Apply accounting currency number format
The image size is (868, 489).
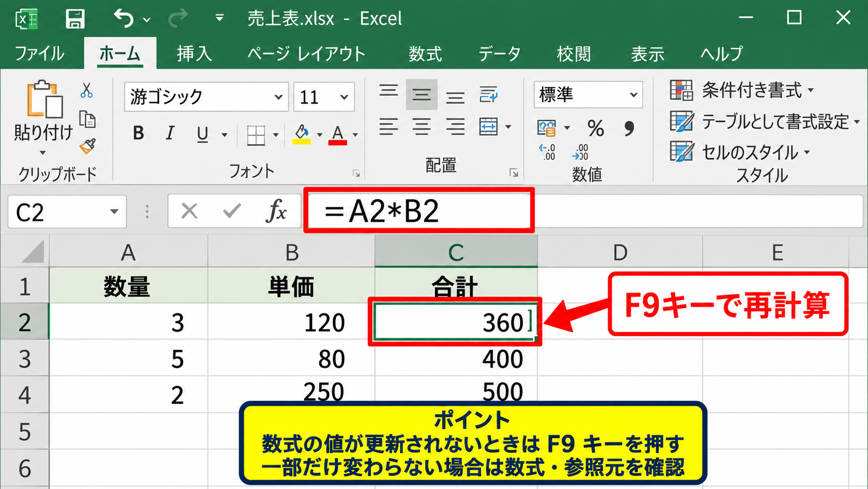(x=547, y=128)
